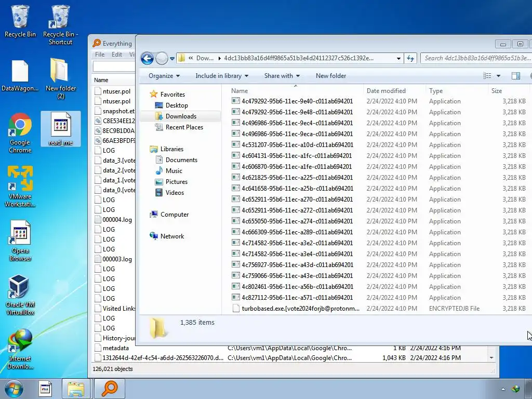
Task: Sort files by Size column
Action: pos(509,90)
